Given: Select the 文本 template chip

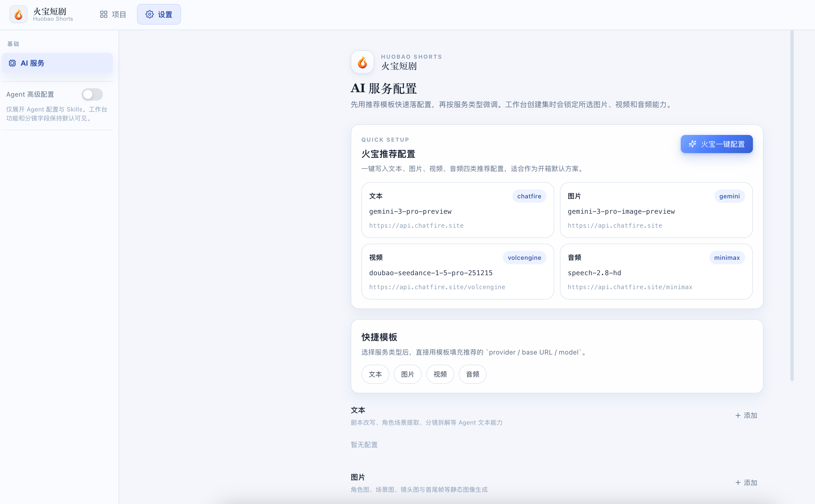Looking at the screenshot, I should pyautogui.click(x=375, y=374).
